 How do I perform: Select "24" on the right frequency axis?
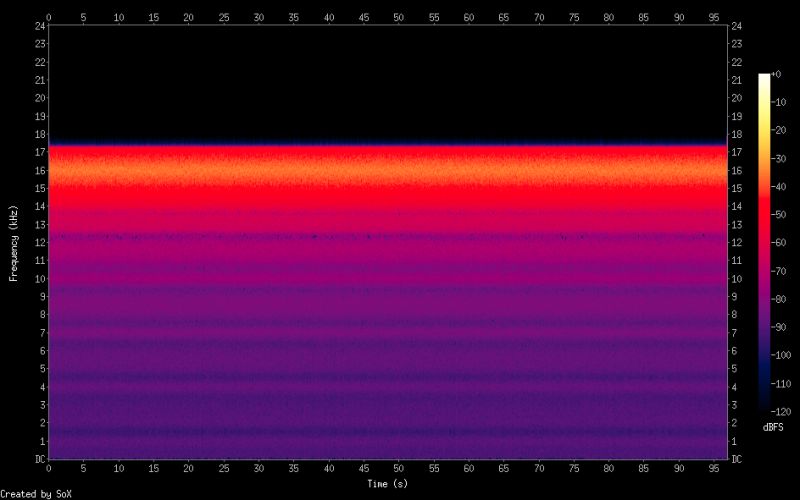click(736, 26)
